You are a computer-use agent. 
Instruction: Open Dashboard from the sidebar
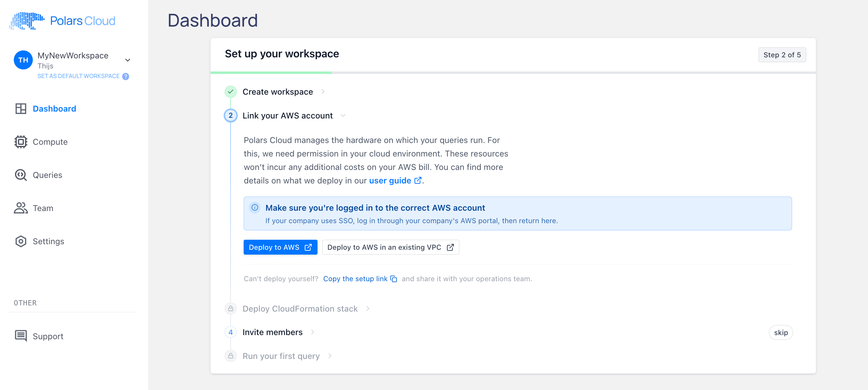coord(55,109)
